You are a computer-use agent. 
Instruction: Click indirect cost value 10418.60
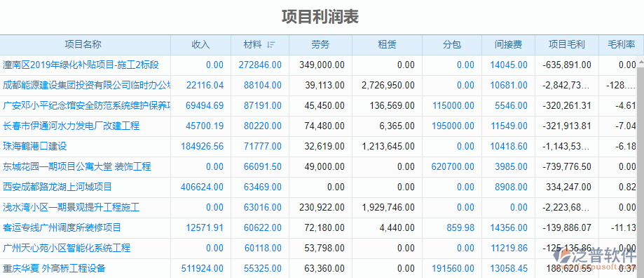[x=509, y=146]
